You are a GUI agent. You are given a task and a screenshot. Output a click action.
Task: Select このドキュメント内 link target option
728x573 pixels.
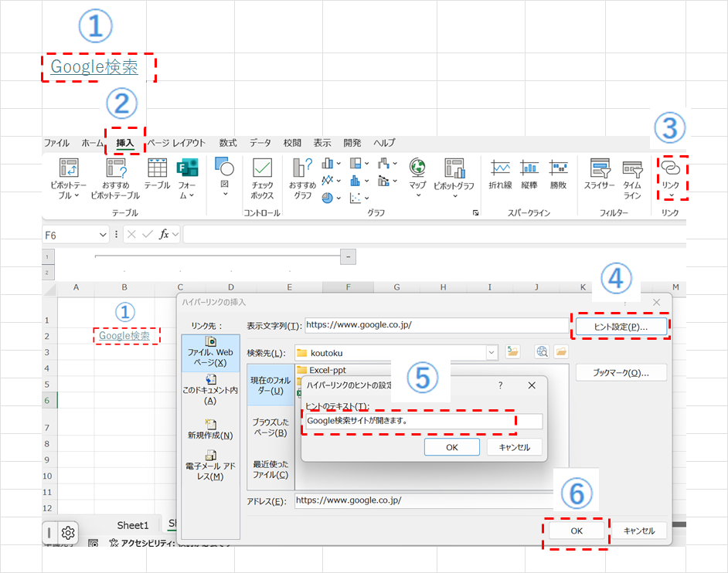(x=210, y=389)
